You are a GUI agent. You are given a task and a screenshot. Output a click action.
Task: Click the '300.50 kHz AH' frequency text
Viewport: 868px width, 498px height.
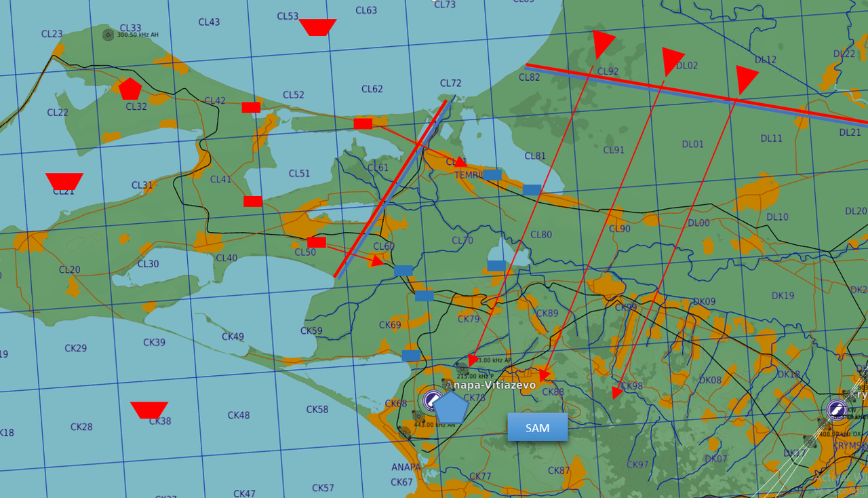(x=139, y=35)
